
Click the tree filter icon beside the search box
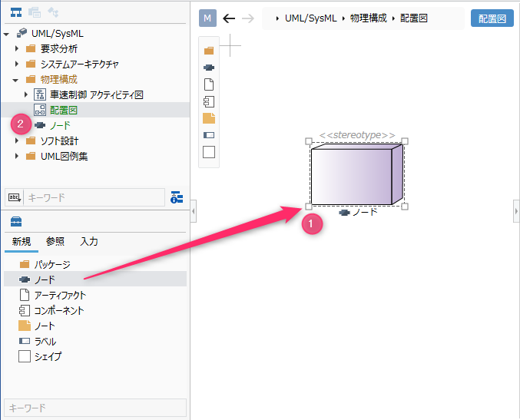177,197
